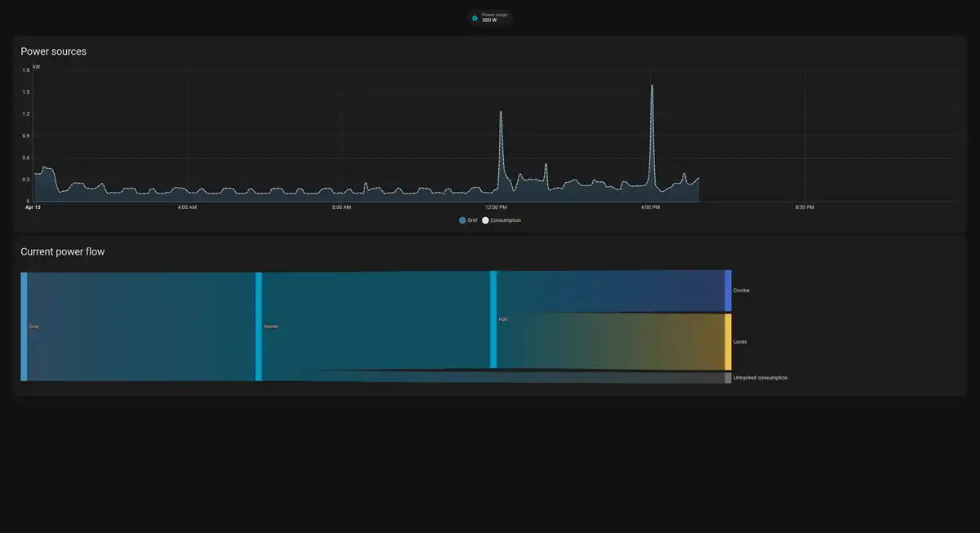Click the Power sources card title
This screenshot has height=533, width=980.
(53, 51)
